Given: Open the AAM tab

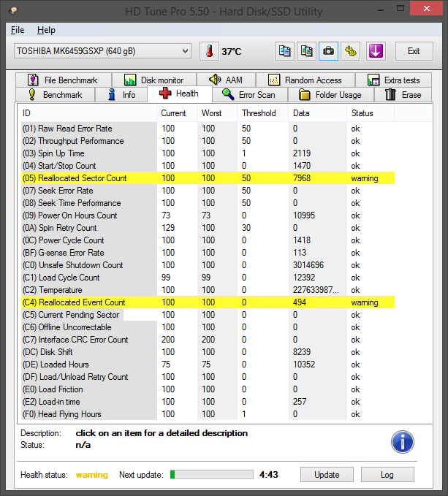Looking at the screenshot, I should point(226,80).
